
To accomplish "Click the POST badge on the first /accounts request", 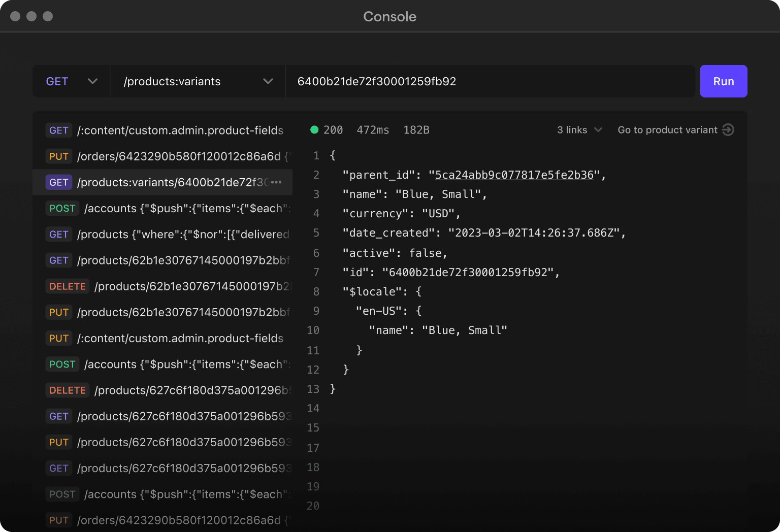I will [x=62, y=208].
